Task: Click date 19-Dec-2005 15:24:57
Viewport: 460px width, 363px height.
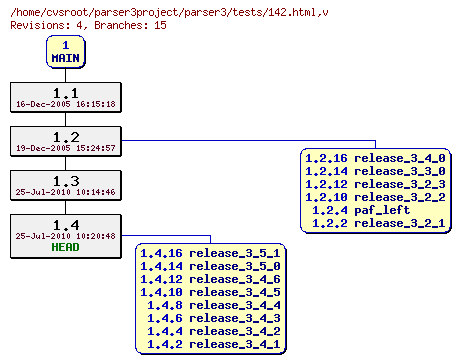Action: click(x=66, y=148)
